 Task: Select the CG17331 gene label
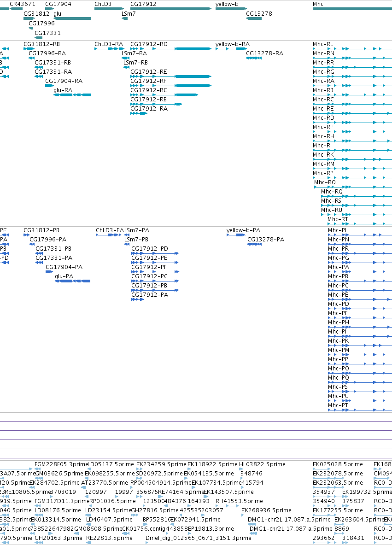pos(47,33)
